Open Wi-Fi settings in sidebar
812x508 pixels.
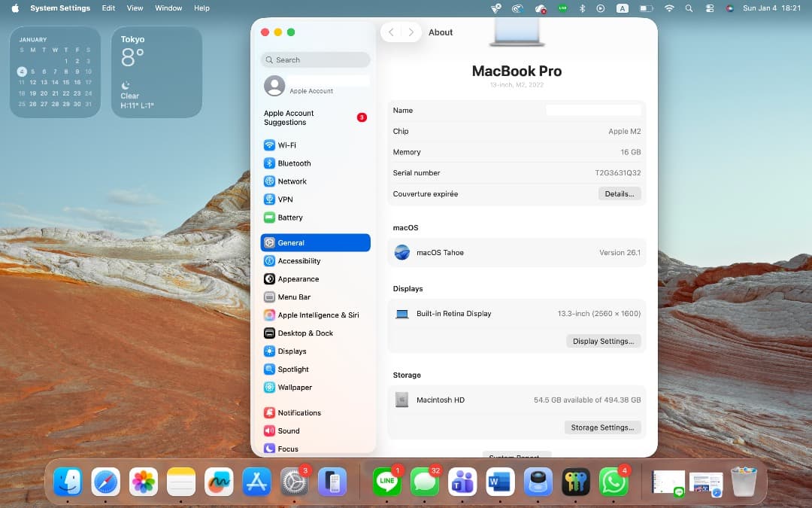click(x=286, y=145)
